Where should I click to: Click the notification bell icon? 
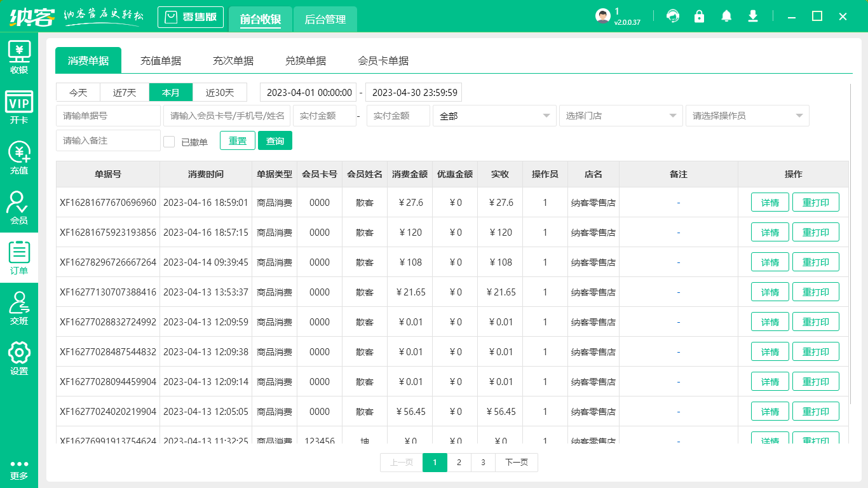point(726,17)
